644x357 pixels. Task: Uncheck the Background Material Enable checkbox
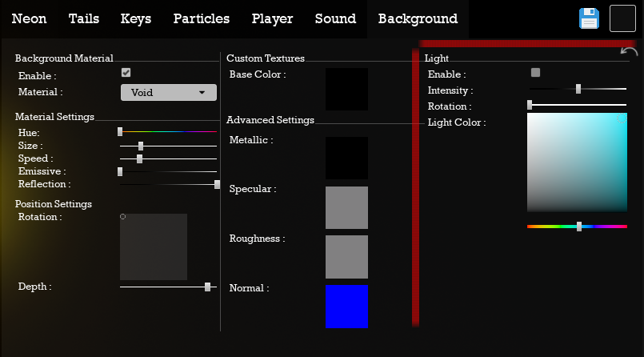(126, 73)
